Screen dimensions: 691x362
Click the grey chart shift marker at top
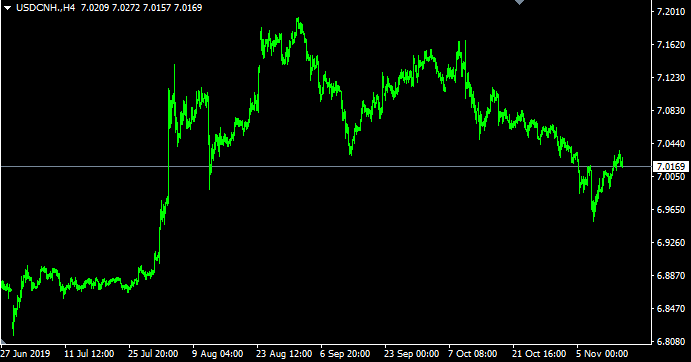coord(520,2)
